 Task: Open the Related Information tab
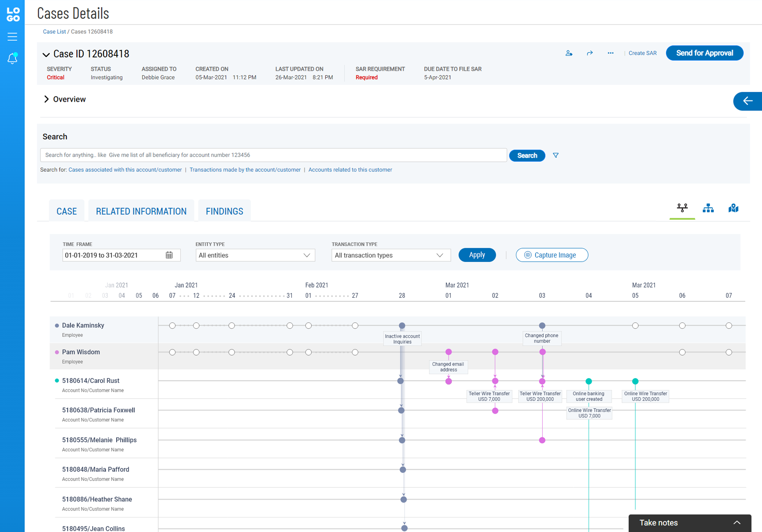coord(141,211)
